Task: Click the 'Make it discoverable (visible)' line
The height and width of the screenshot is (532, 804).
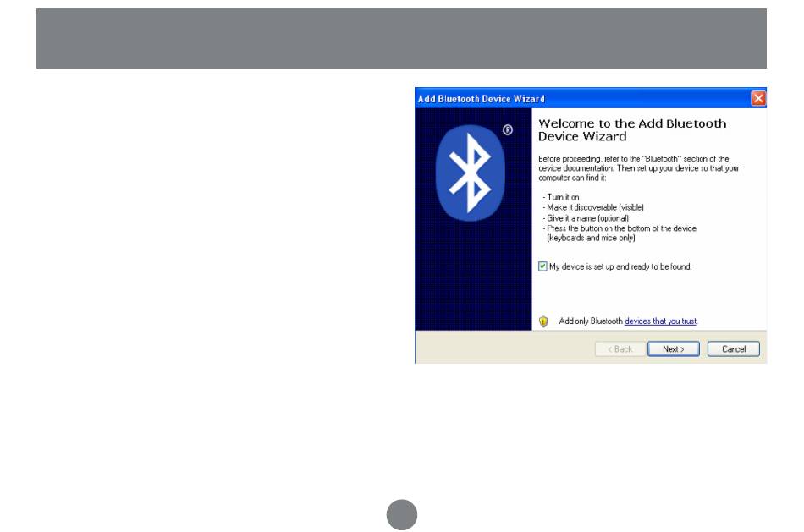Action: tap(593, 207)
